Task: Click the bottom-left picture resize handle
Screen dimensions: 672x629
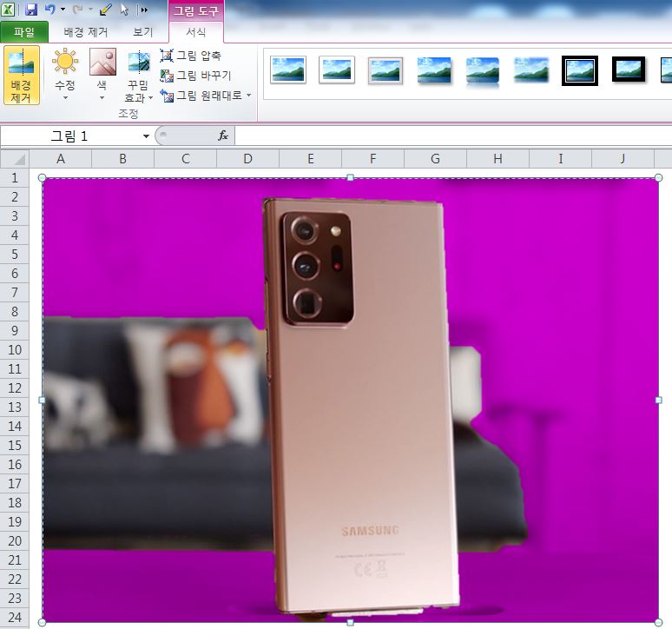Action: point(42,623)
